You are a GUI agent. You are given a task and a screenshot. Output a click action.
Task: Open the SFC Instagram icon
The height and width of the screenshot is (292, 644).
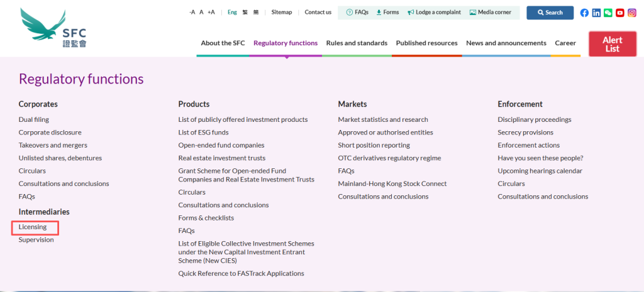coord(632,13)
